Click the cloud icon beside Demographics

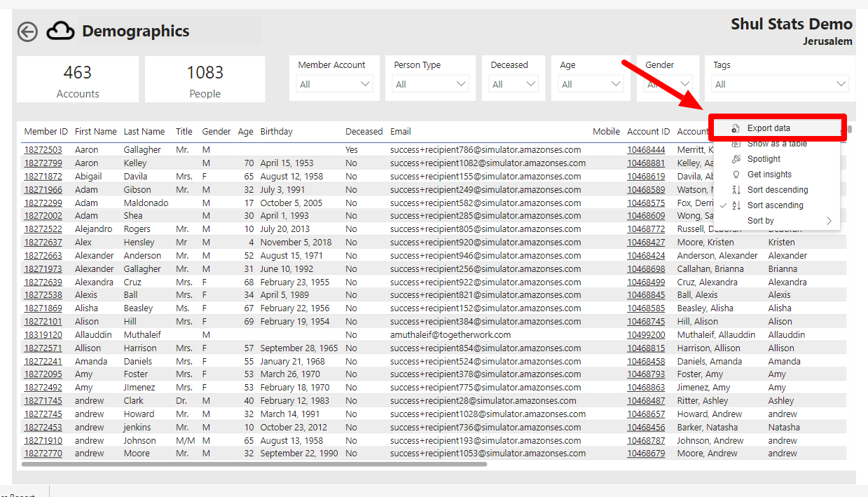coord(59,31)
